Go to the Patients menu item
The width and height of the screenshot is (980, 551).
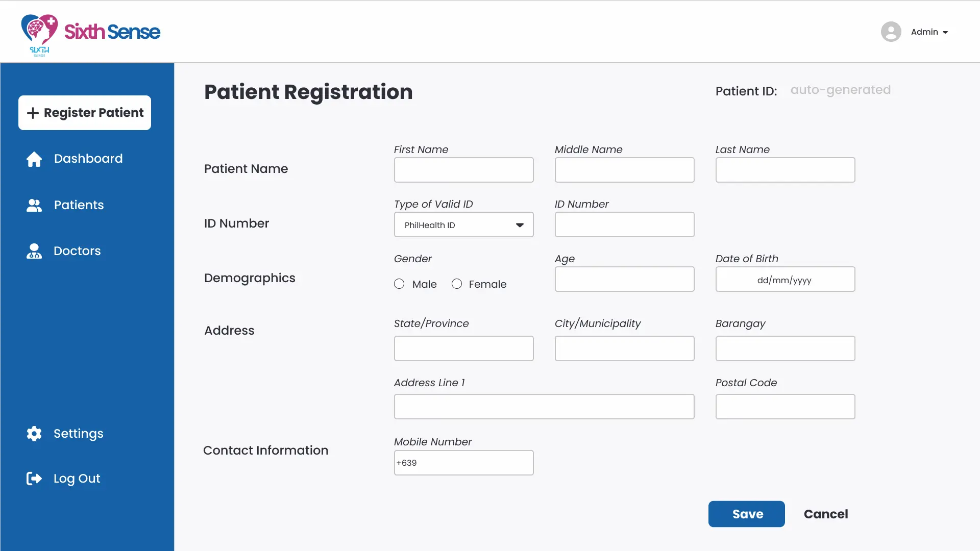pos(79,205)
